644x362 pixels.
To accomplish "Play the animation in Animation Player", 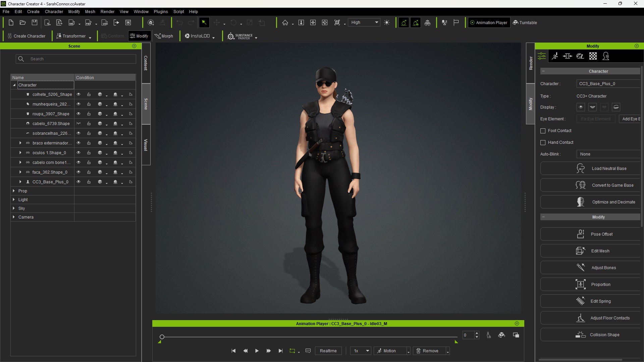I will click(257, 351).
